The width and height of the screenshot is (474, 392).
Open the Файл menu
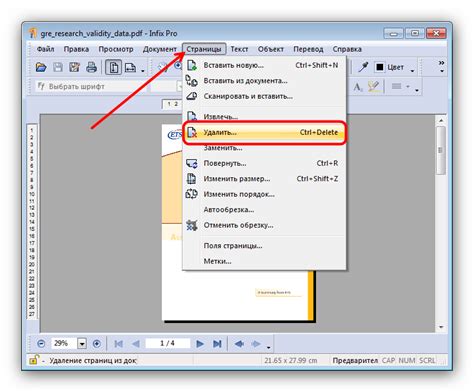coord(45,49)
